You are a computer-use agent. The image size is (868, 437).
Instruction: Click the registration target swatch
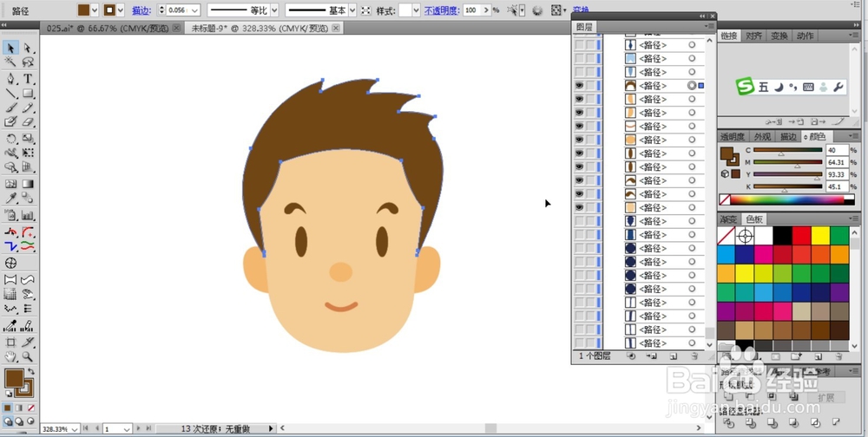(x=745, y=236)
